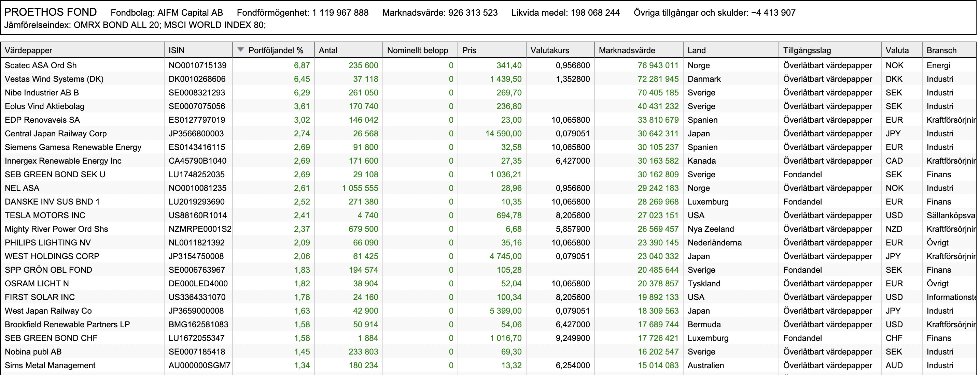Sort by the Värdepapper column header
The image size is (980, 375).
pos(82,50)
